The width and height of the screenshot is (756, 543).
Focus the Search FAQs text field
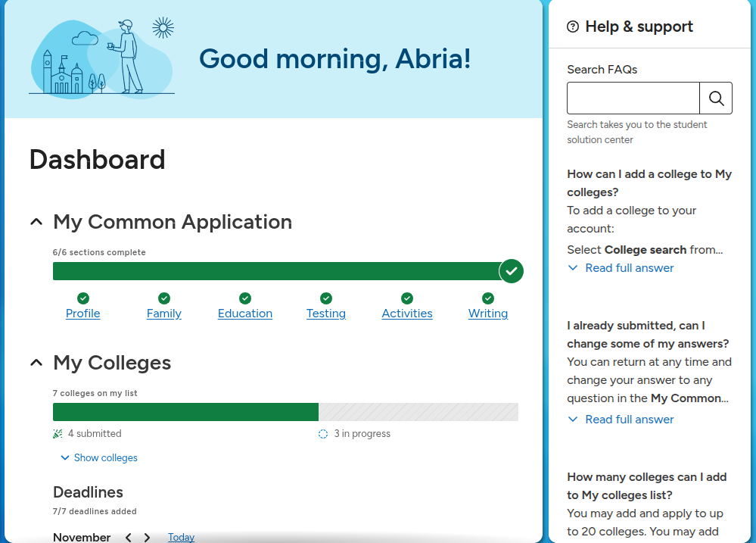(x=633, y=98)
